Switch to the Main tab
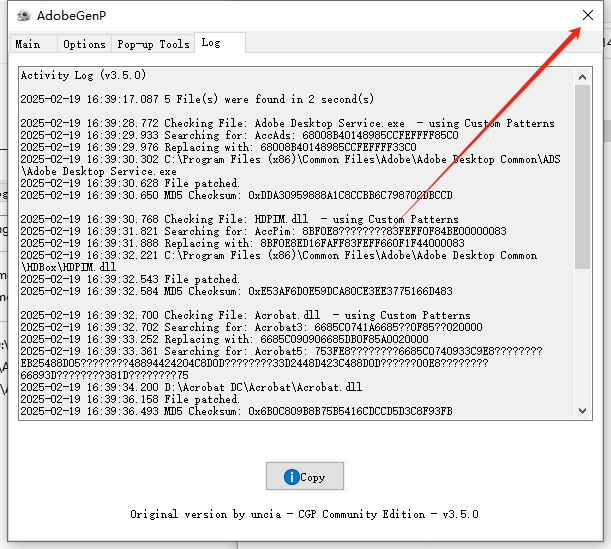This screenshot has width=611, height=549. click(34, 44)
